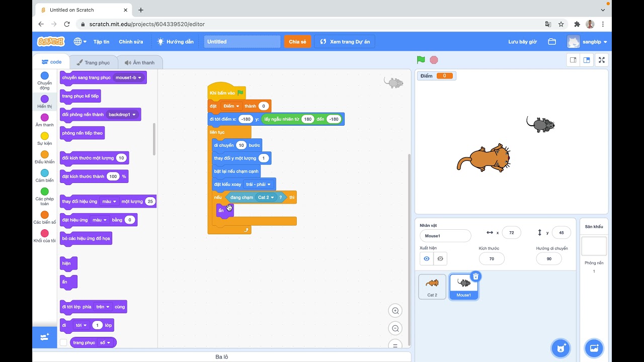Select the Chuyển động blocks category
This screenshot has height=362, width=644.
pyautogui.click(x=44, y=80)
